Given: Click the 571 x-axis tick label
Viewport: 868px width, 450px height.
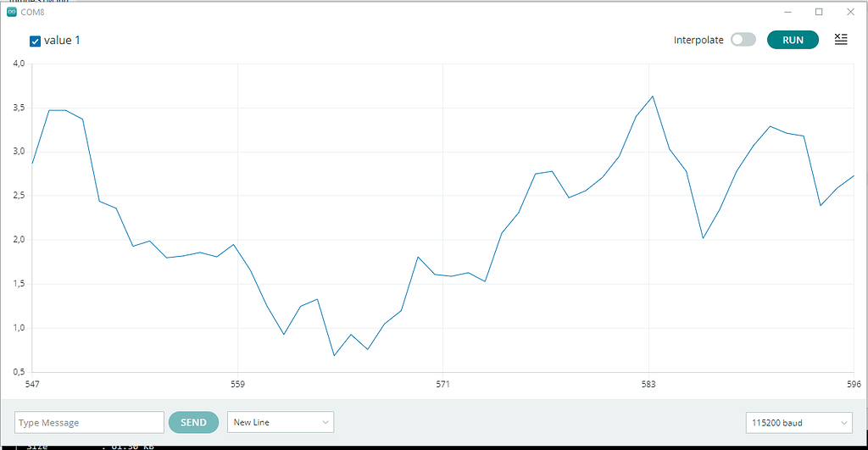Looking at the screenshot, I should pyautogui.click(x=442, y=385).
